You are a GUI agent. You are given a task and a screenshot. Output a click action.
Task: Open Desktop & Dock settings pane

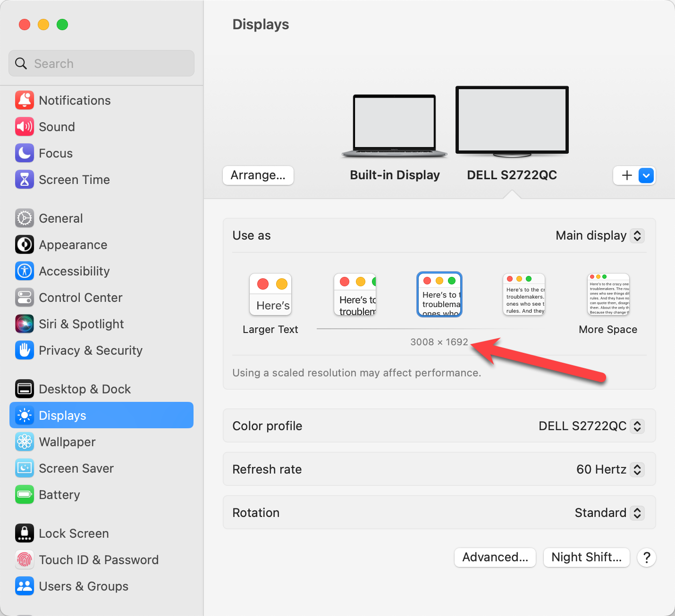pos(84,389)
